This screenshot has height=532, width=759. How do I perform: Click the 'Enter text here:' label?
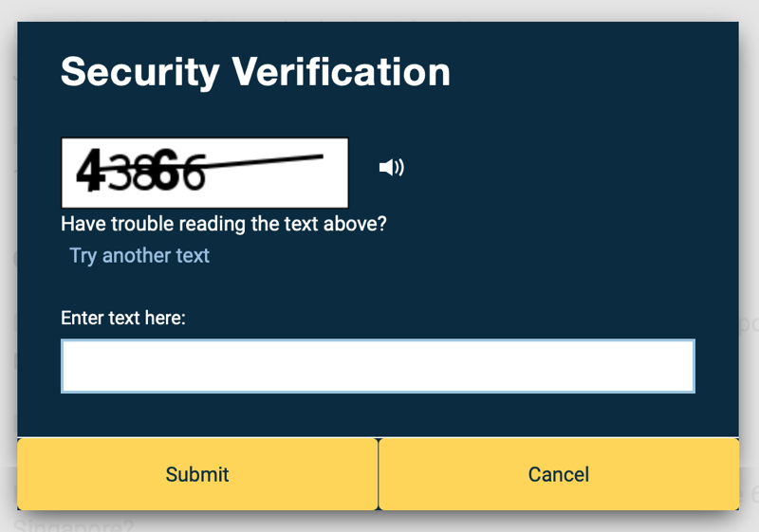(x=123, y=319)
